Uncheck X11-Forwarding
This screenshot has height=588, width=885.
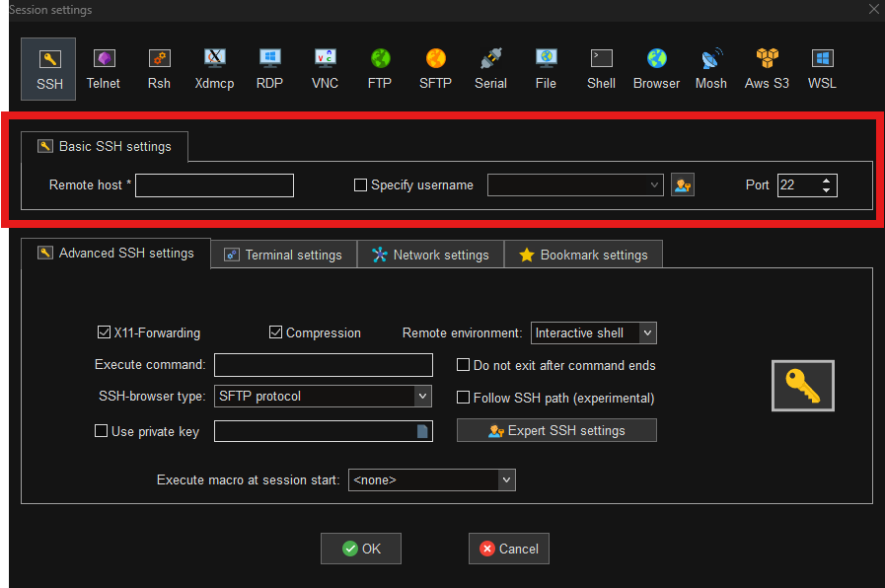click(104, 332)
